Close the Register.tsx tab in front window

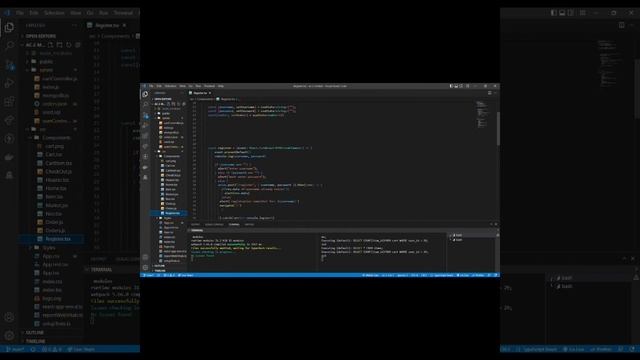pos(210,93)
